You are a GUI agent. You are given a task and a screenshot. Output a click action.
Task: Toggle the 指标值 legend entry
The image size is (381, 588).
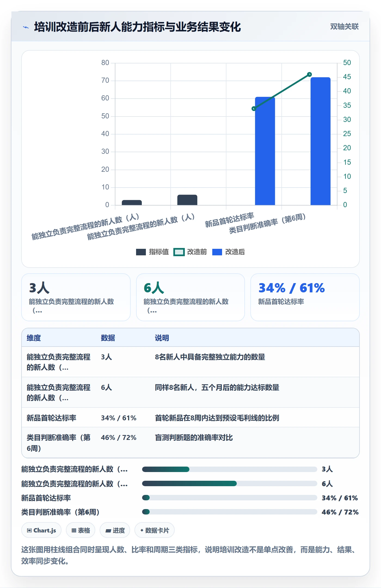(x=152, y=252)
